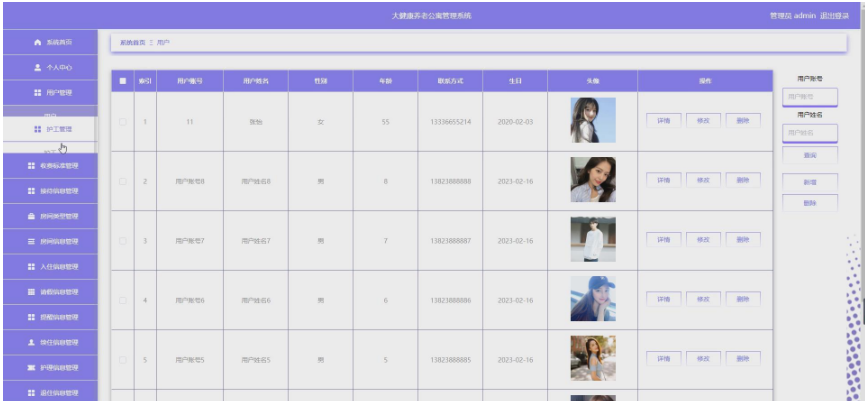Check the checkbox for row 用户账号8
The width and height of the screenshot is (865, 401).
pyautogui.click(x=122, y=181)
